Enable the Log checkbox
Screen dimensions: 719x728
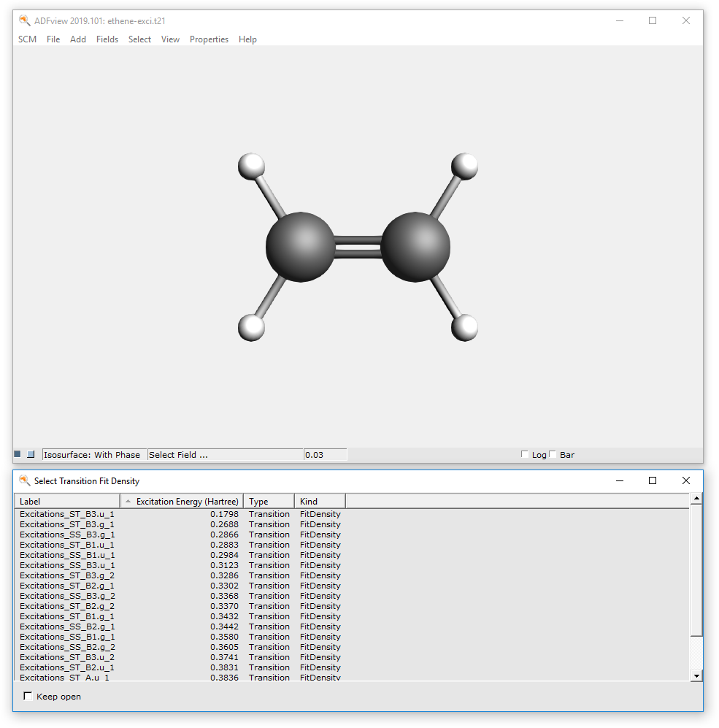pyautogui.click(x=525, y=454)
